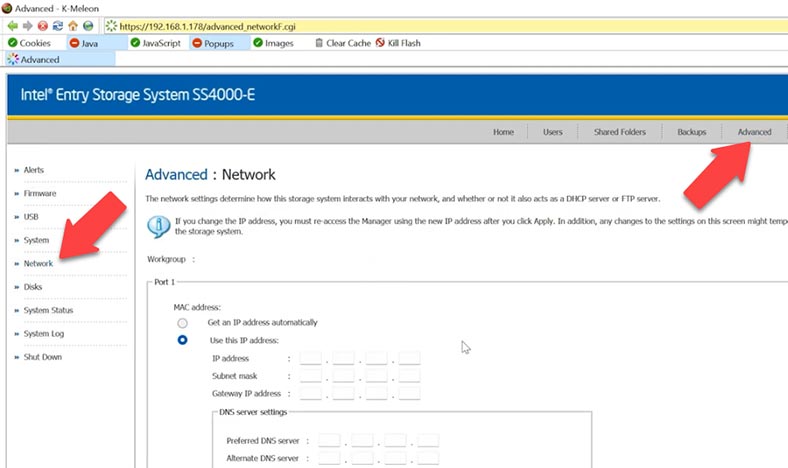Image resolution: width=788 pixels, height=468 pixels.
Task: Click the K-Meleon app icon in title bar
Action: (7, 8)
